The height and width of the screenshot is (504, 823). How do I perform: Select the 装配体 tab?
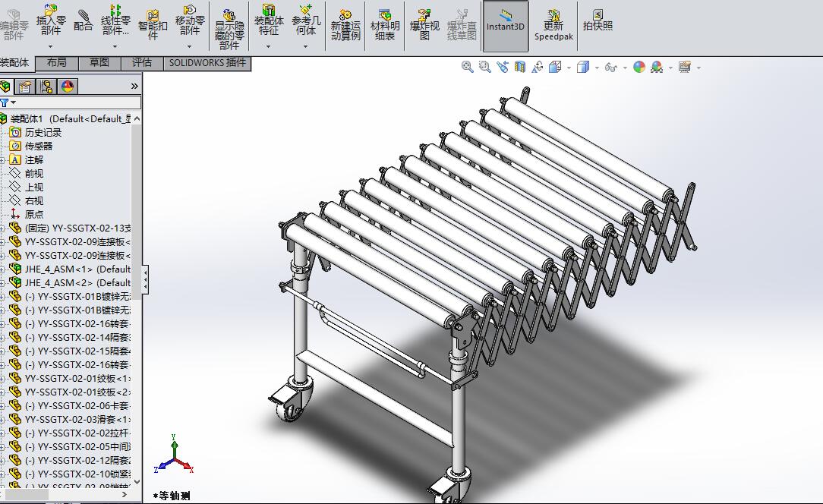pos(16,63)
